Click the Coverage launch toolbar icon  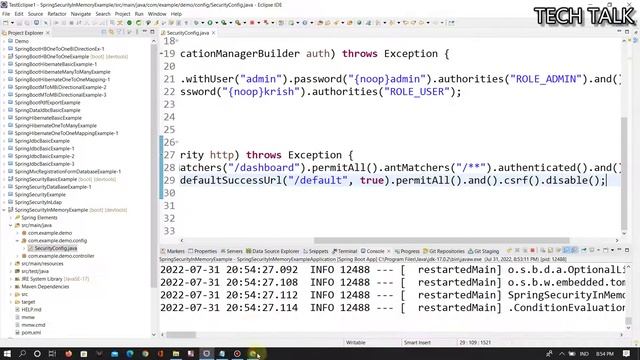pos(224,23)
